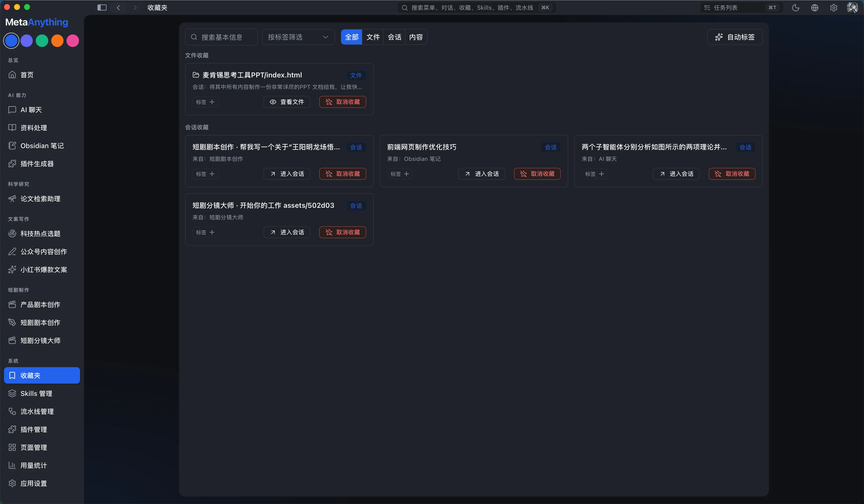Open language globe icon in top bar
Screen dimensions: 864x504
[x=815, y=7]
